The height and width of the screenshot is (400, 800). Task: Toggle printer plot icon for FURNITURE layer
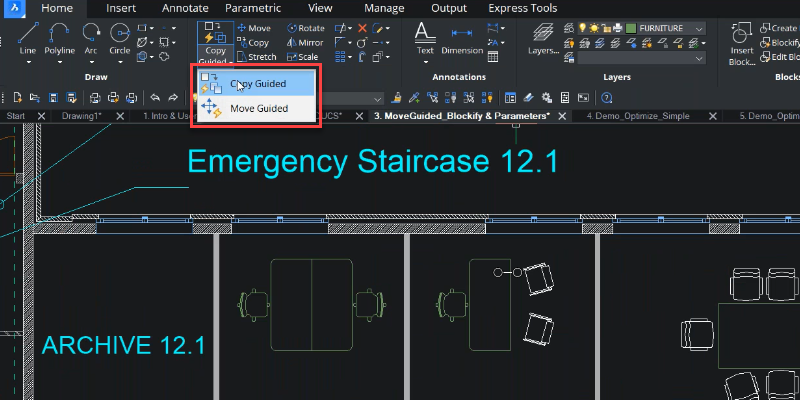(617, 28)
